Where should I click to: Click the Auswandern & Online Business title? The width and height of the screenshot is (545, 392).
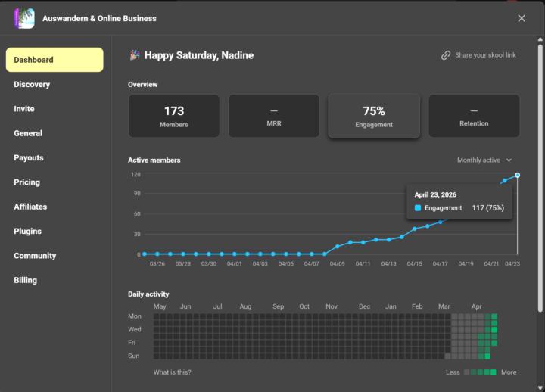coord(99,18)
